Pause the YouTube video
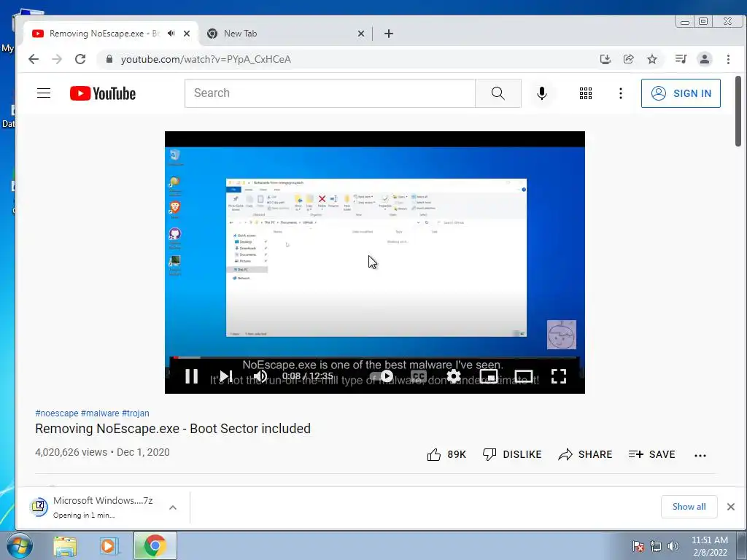 pyautogui.click(x=192, y=376)
